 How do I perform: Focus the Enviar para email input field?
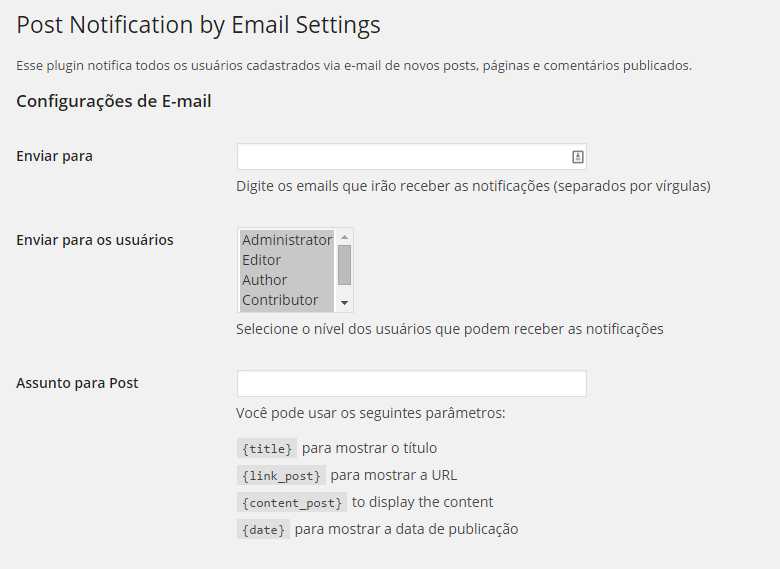click(411, 157)
